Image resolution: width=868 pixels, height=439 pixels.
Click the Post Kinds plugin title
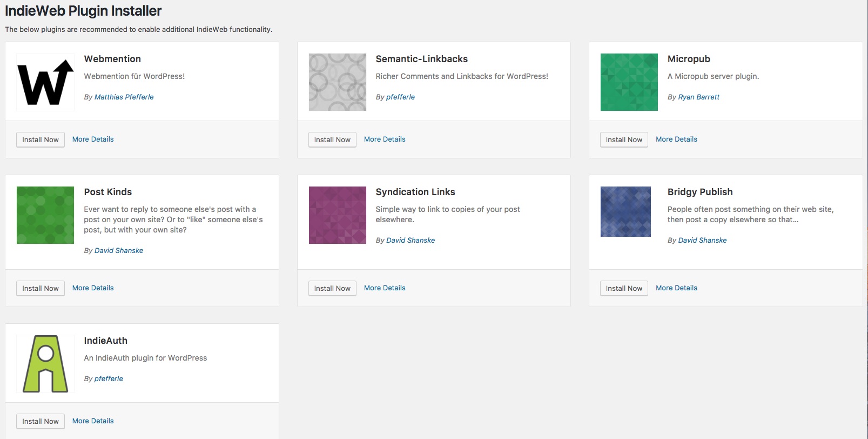pos(108,192)
